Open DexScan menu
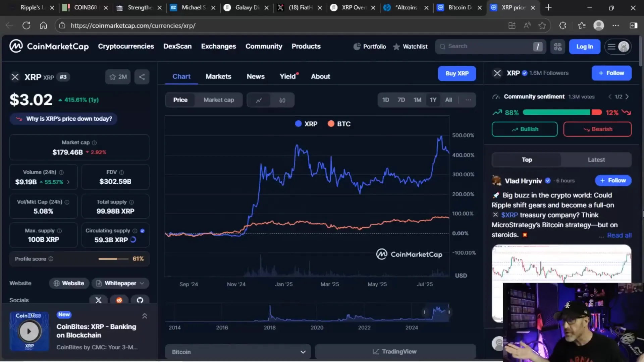 [177, 46]
